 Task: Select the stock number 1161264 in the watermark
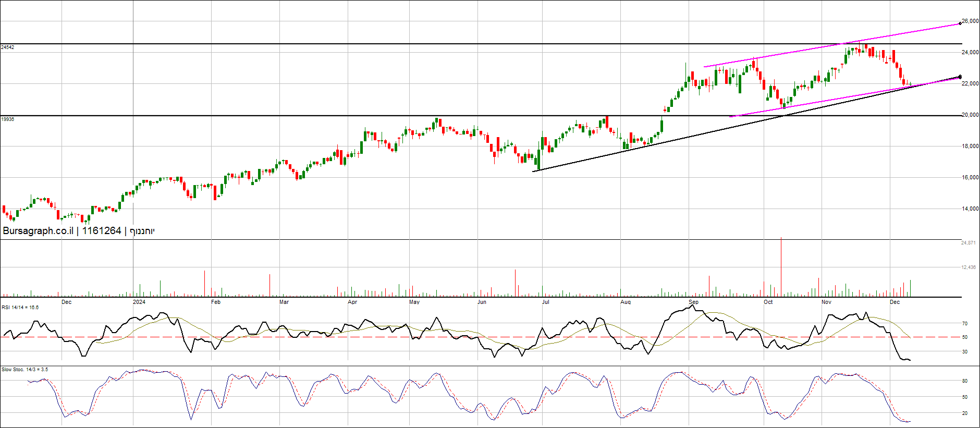(102, 231)
